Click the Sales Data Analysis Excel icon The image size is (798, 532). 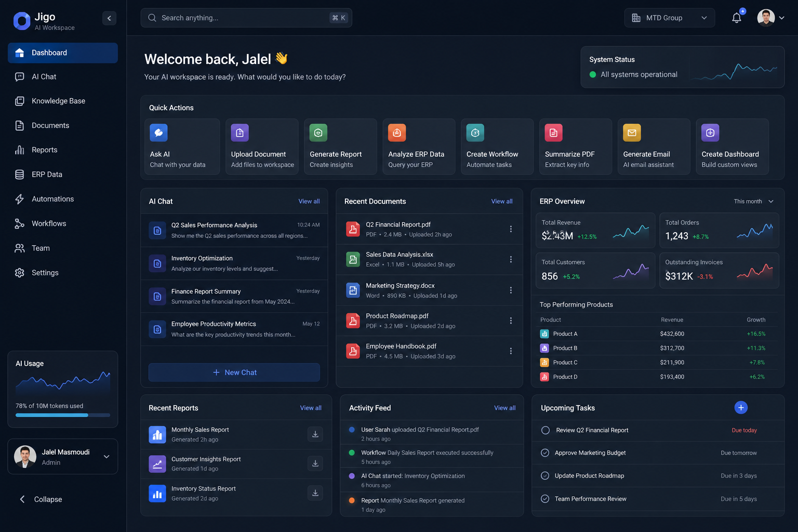353,259
